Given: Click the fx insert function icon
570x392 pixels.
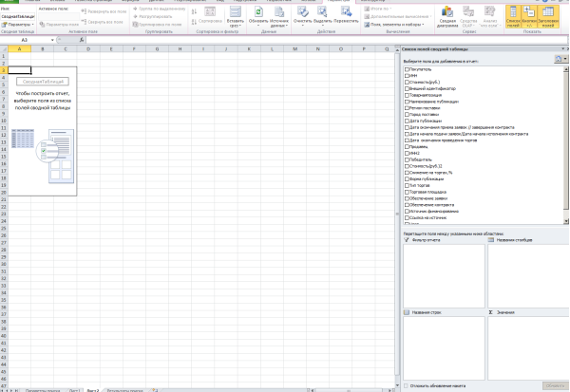Looking at the screenshot, I should (82, 40).
